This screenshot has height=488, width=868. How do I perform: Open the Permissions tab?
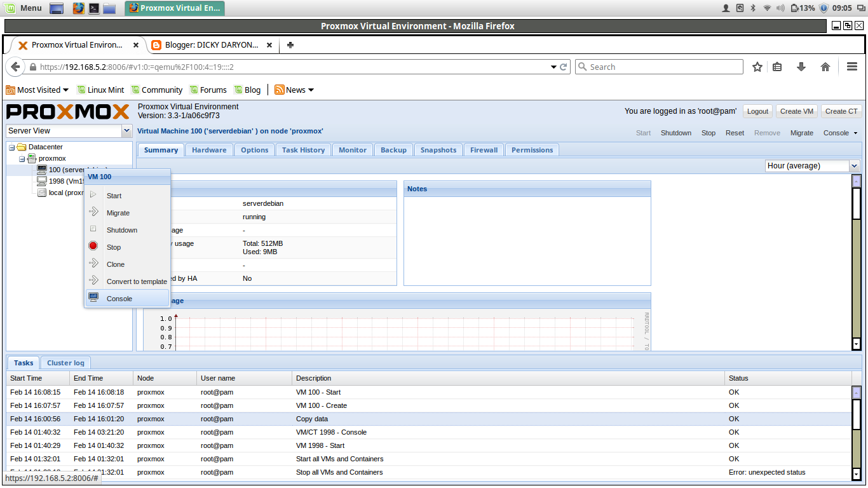532,150
